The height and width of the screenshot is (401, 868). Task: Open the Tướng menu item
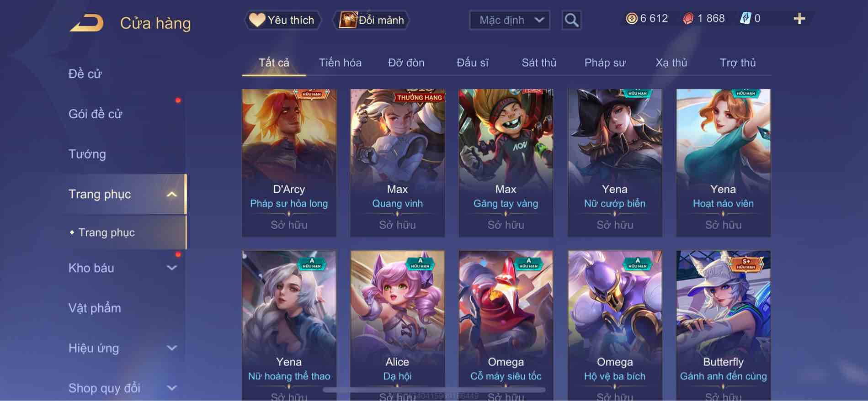click(x=87, y=154)
